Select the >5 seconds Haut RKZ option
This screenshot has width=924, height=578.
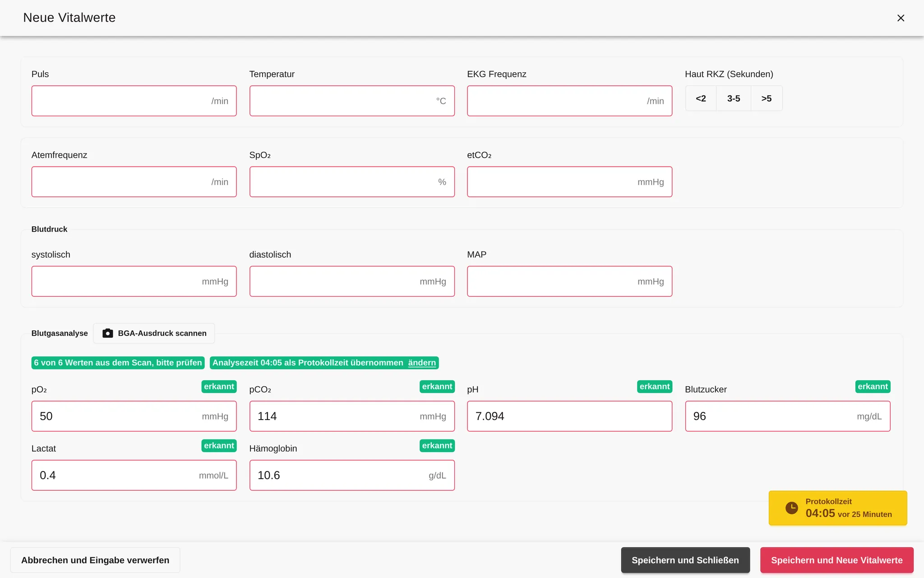pos(767,98)
